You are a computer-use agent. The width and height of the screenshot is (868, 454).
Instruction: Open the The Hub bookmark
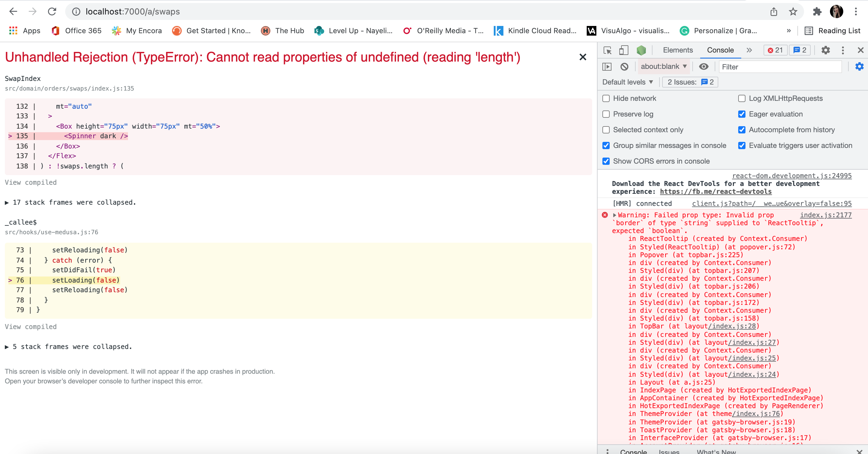click(x=282, y=31)
